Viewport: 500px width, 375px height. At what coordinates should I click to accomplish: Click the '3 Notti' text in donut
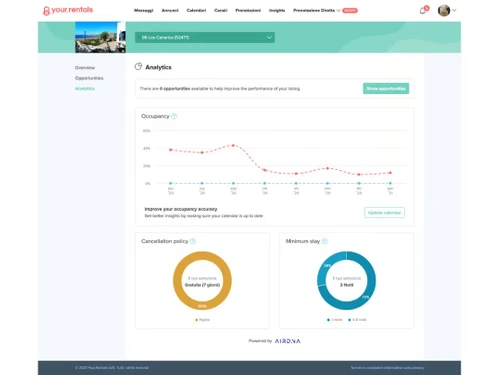(347, 285)
